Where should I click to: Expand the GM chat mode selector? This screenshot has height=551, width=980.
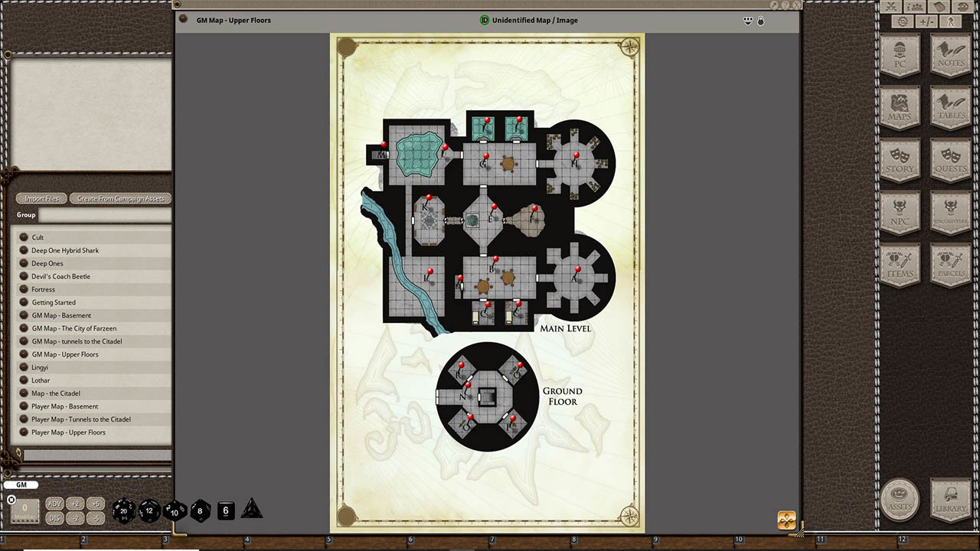pos(21,484)
